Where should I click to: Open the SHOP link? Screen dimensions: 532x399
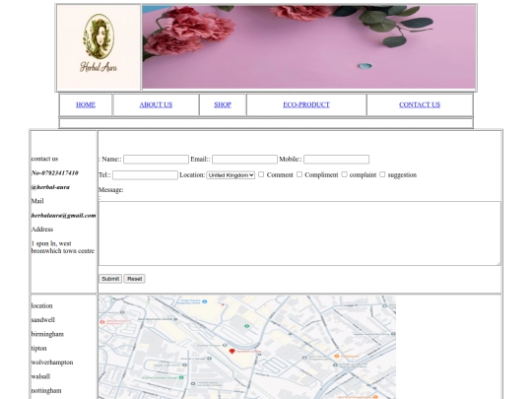tap(223, 104)
